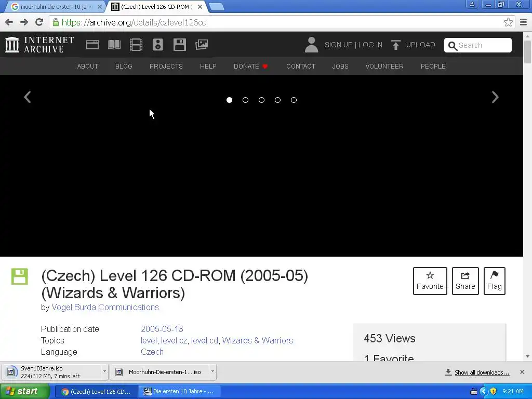Show next carousel image
Image resolution: width=532 pixels, height=399 pixels.
[x=495, y=97]
